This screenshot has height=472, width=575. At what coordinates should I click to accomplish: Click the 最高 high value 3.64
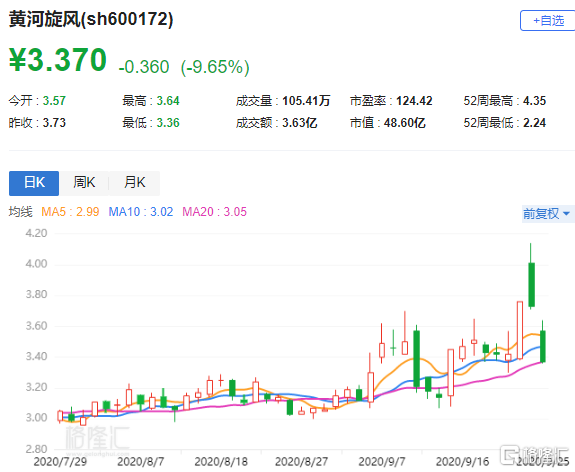[x=168, y=100]
